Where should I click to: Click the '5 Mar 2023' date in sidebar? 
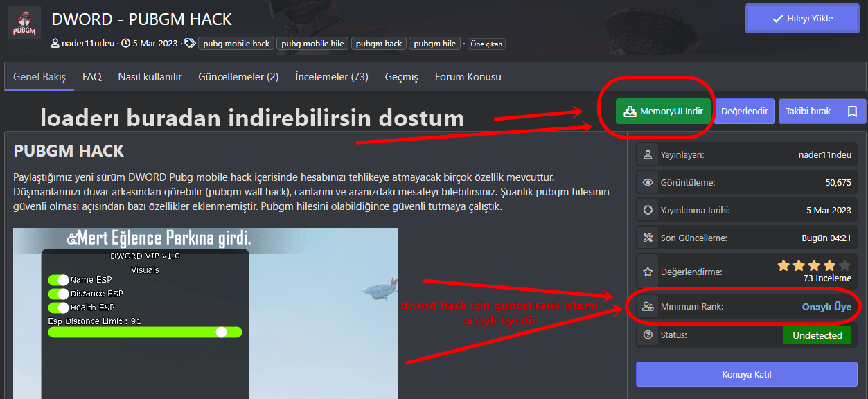829,211
